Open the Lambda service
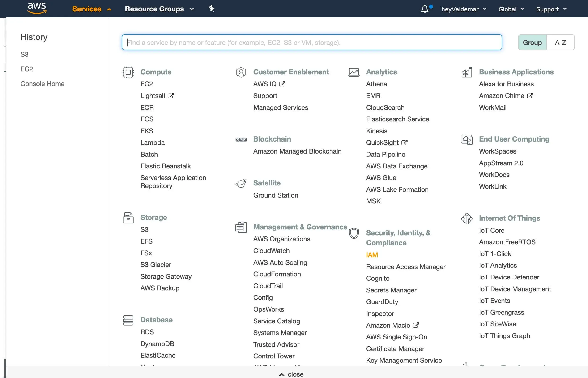 (152, 143)
